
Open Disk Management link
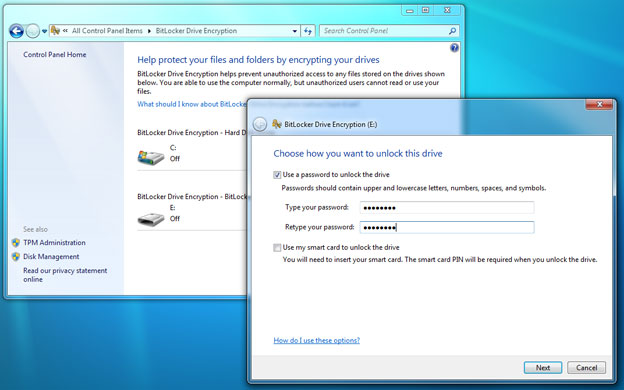[51, 257]
